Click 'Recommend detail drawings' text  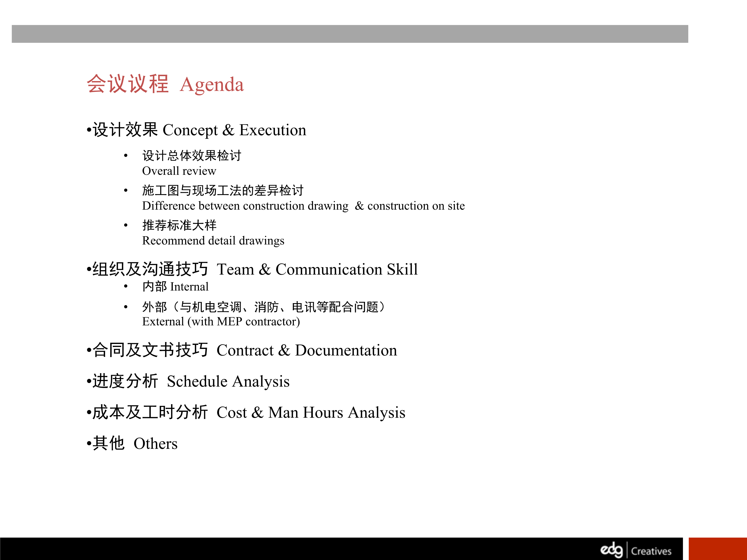(213, 241)
